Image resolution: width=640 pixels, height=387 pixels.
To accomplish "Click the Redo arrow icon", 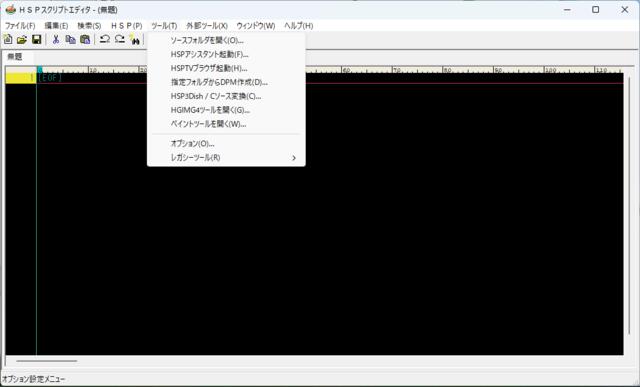I will (x=120, y=39).
